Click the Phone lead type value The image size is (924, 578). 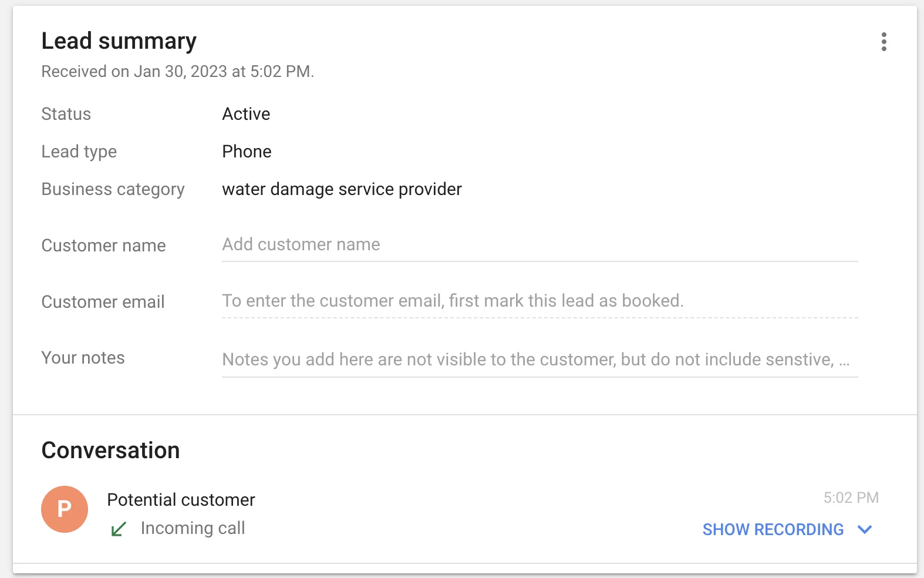[x=247, y=152]
